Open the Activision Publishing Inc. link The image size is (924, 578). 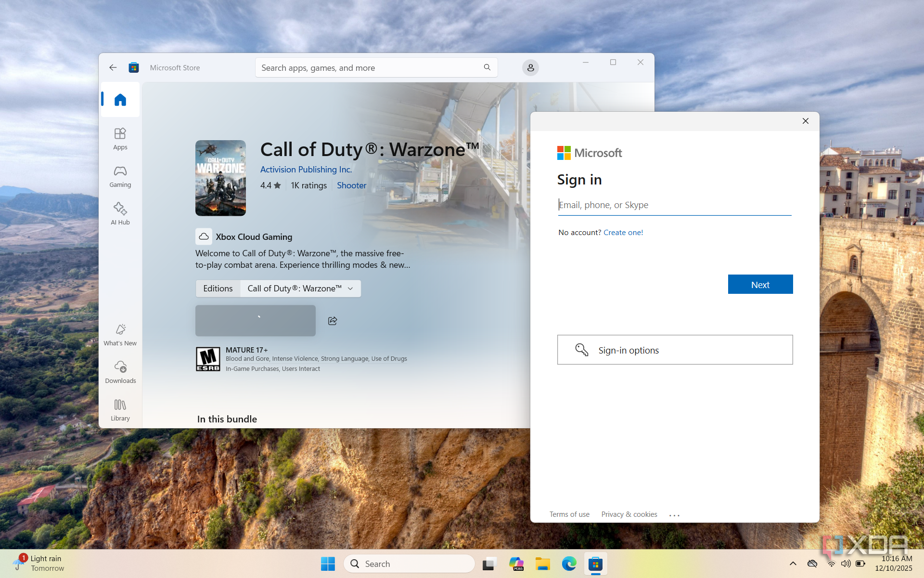pyautogui.click(x=306, y=170)
